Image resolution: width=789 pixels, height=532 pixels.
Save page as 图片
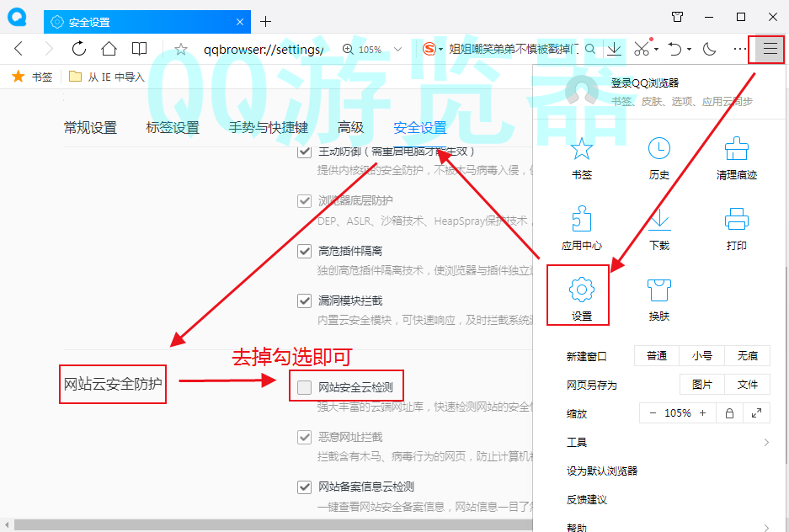click(x=702, y=385)
